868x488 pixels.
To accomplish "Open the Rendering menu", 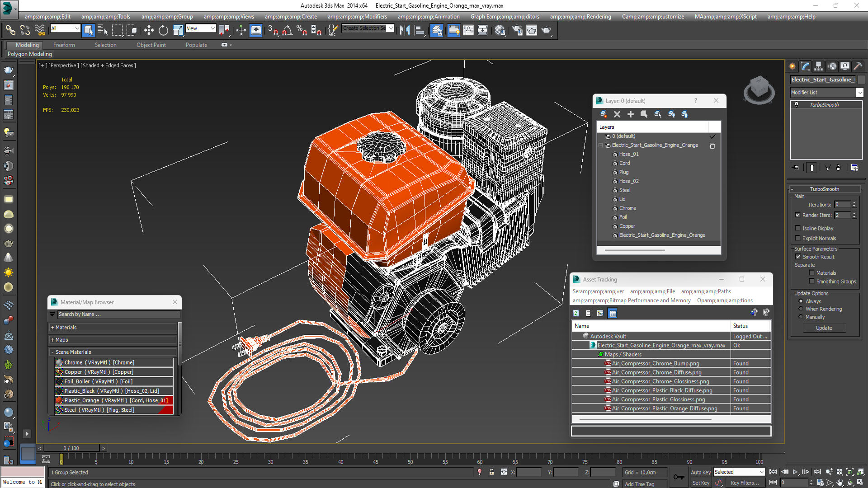I will (580, 17).
